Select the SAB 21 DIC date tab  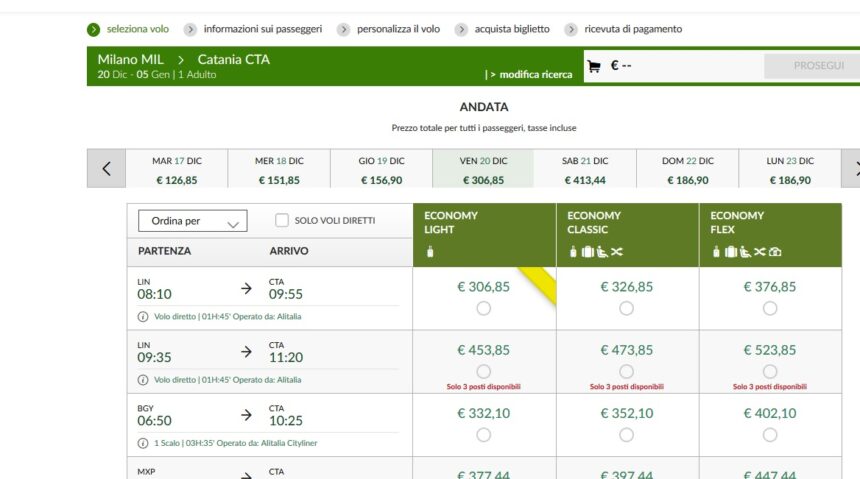tap(585, 170)
